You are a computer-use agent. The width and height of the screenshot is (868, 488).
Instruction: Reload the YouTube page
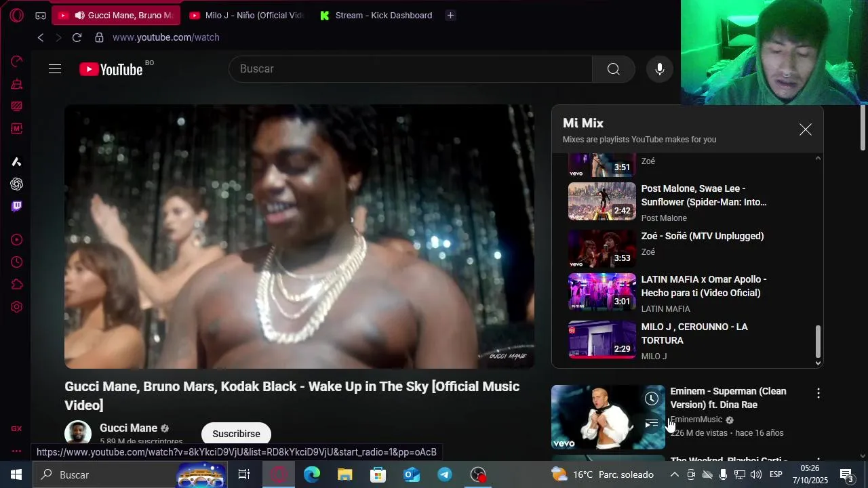coord(77,37)
